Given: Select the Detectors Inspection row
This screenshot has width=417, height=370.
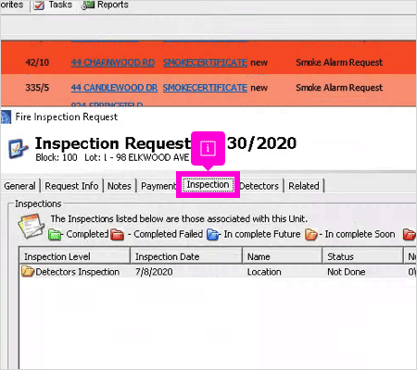Looking at the screenshot, I should pos(218,272).
